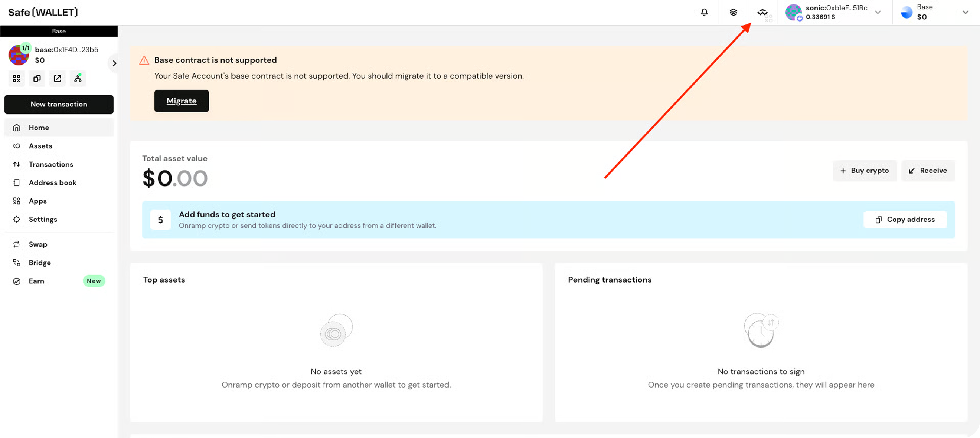Expand the Safe accounts list chevron

tap(114, 63)
